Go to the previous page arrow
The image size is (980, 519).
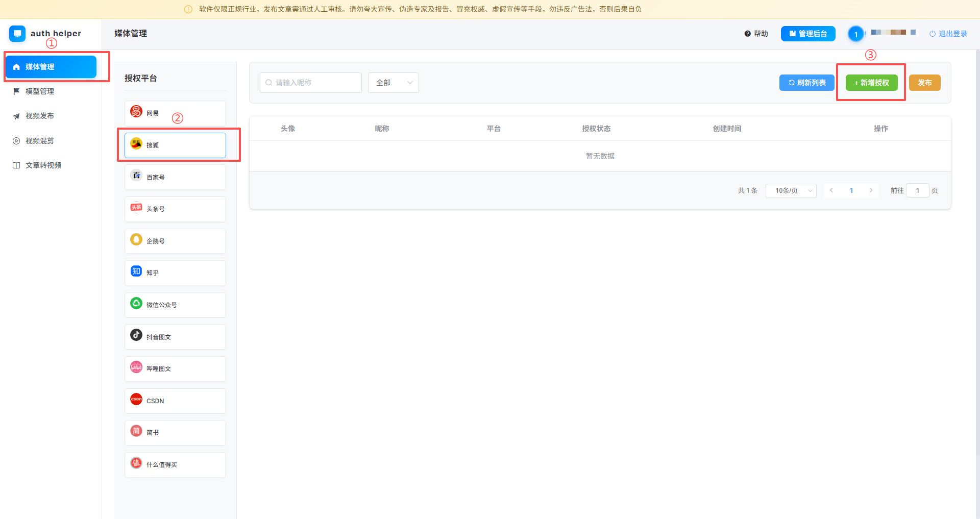831,190
